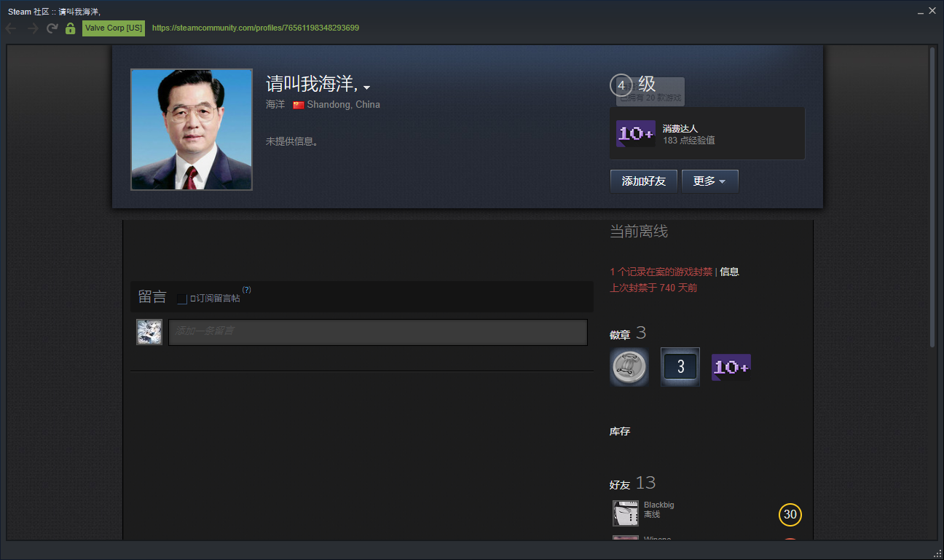The height and width of the screenshot is (560, 944).
Task: Open the 库存 inventory section
Action: [619, 431]
